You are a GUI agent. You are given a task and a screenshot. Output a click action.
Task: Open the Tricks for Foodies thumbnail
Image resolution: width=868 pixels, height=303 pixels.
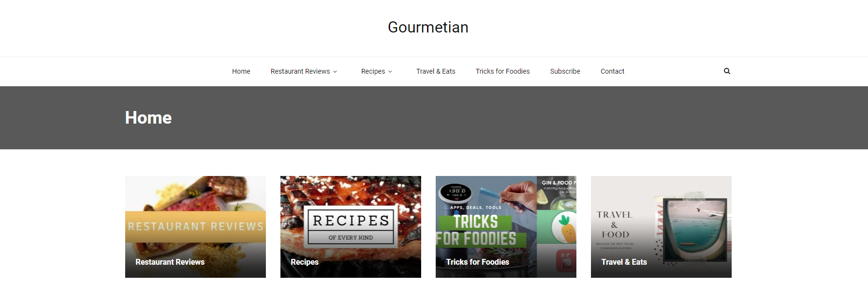[506, 227]
